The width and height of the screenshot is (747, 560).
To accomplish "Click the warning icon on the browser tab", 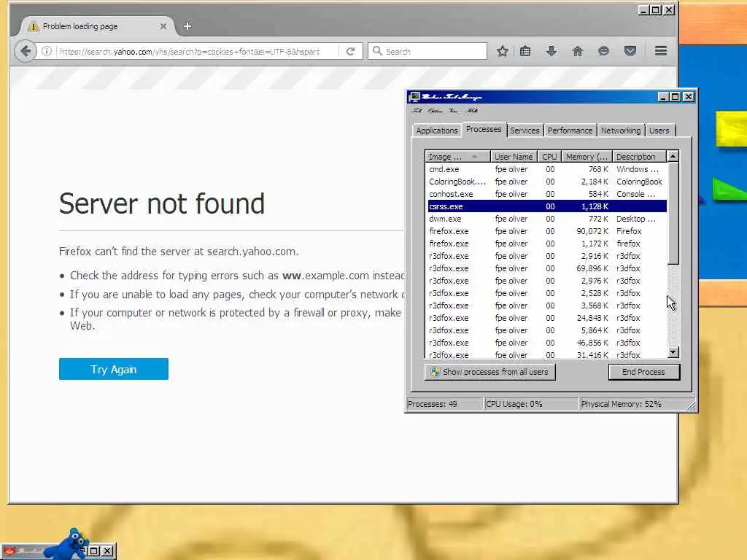I will point(34,26).
